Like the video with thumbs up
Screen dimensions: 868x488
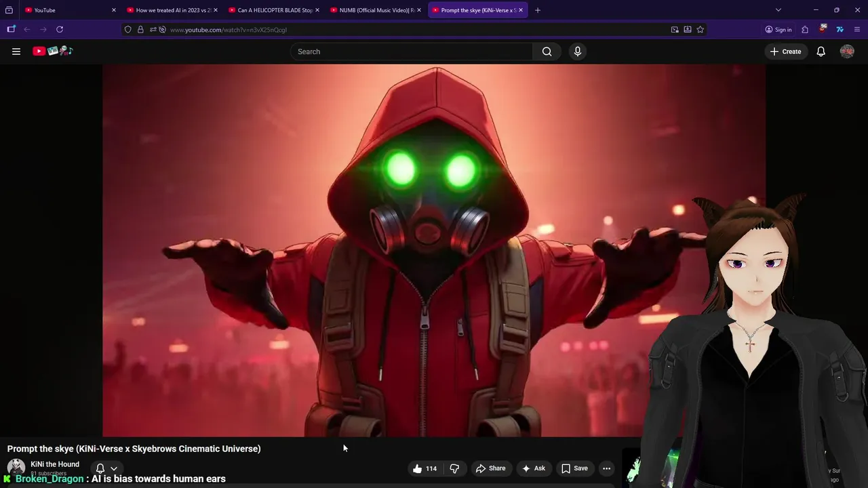pos(418,468)
